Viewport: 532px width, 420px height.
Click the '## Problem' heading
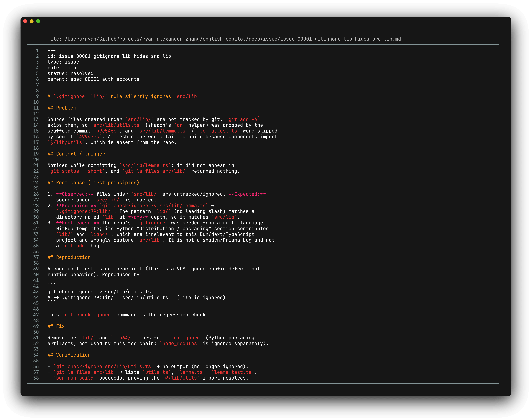[x=62, y=108]
